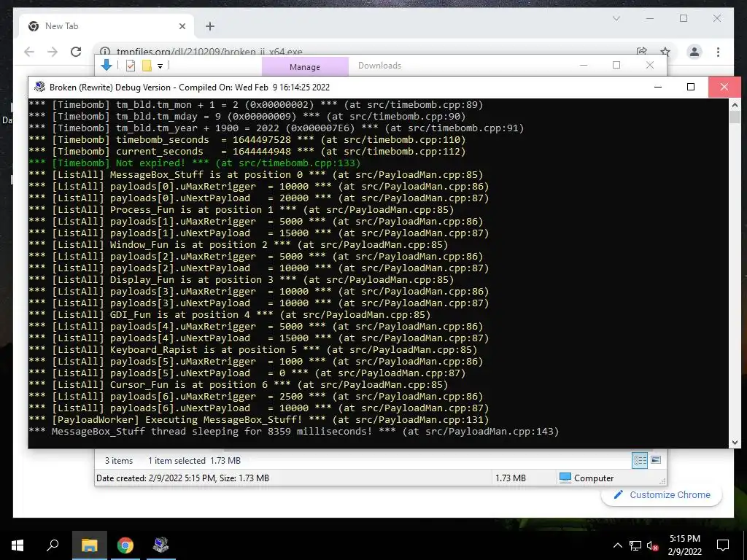Viewport: 747px width, 560px height.
Task: Open Chrome from the taskbar
Action: pyautogui.click(x=125, y=545)
